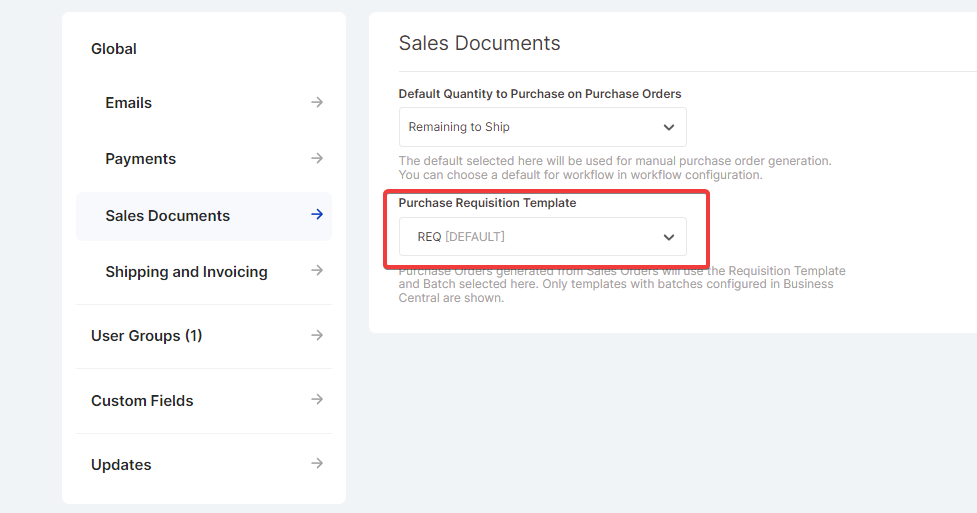Screen dimensions: 977x513
Task: Click the arrow icon beside Emails
Action: pos(316,102)
